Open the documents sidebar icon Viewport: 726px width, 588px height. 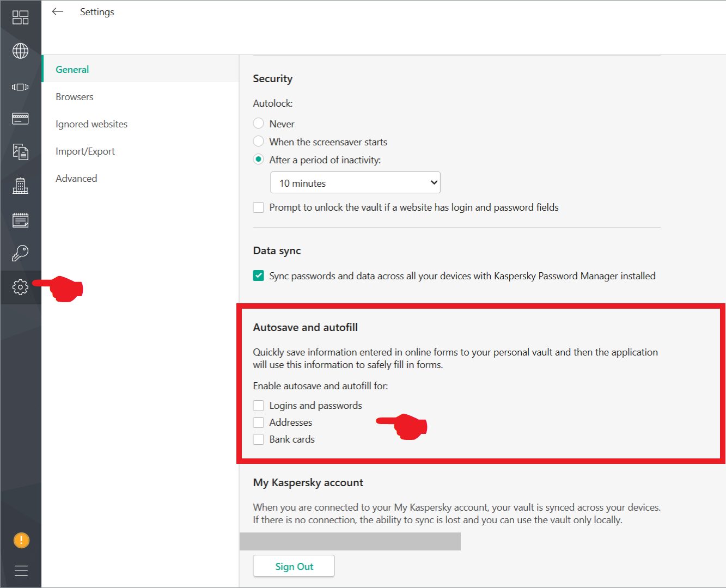20,152
